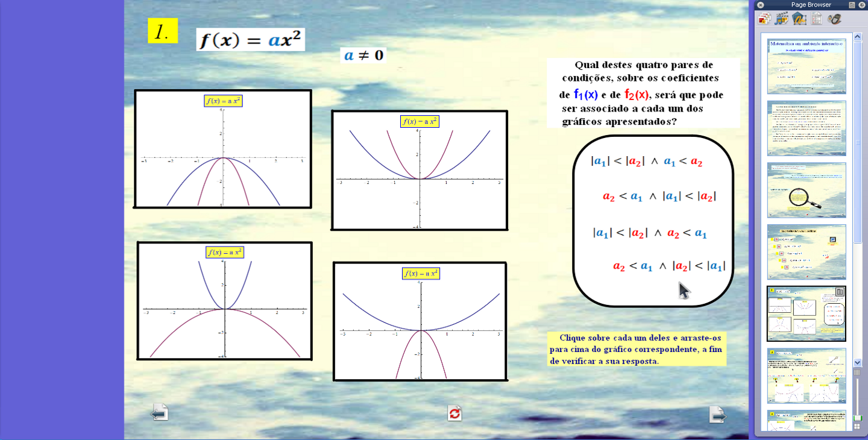
Task: Click f(x)=ax² title of the two-upward-parabolas graph
Action: click(x=420, y=121)
